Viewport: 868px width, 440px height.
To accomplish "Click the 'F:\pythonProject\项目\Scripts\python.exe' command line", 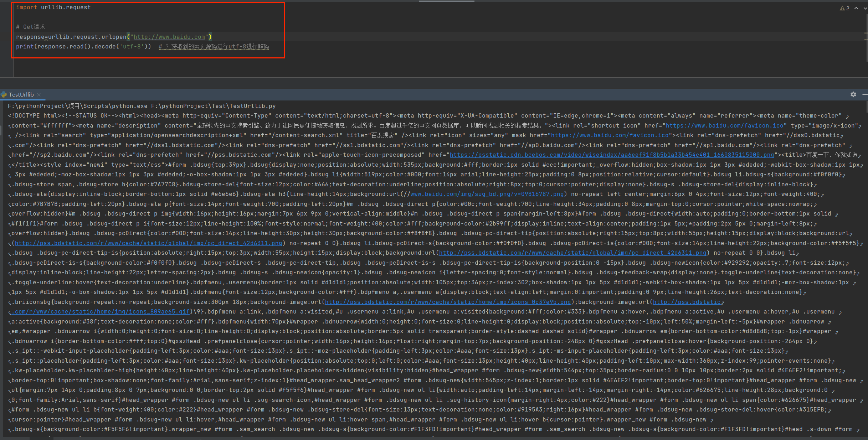I will coord(142,106).
